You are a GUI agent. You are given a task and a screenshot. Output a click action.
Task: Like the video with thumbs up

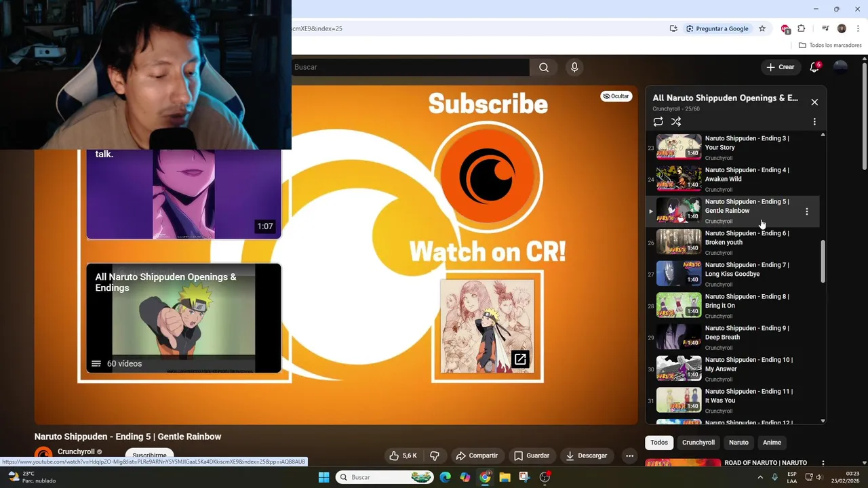(x=403, y=455)
